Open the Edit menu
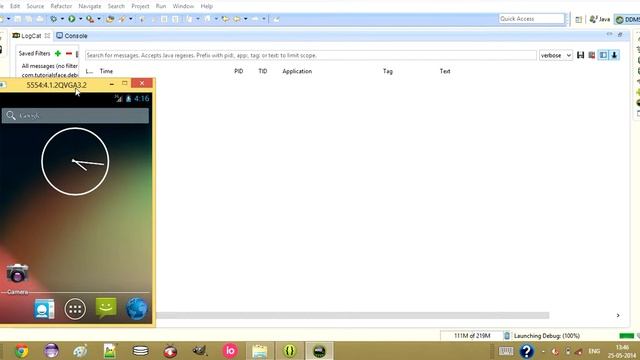The width and height of the screenshot is (640, 360). pos(15,6)
